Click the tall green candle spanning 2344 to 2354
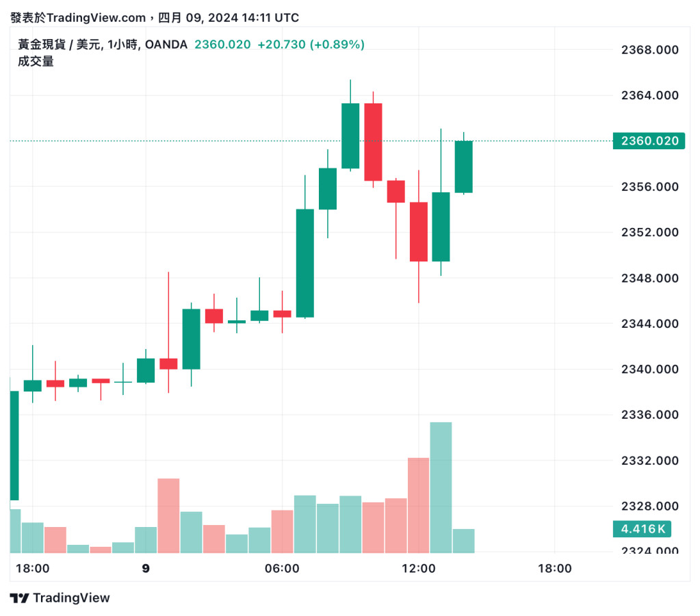 (x=304, y=263)
